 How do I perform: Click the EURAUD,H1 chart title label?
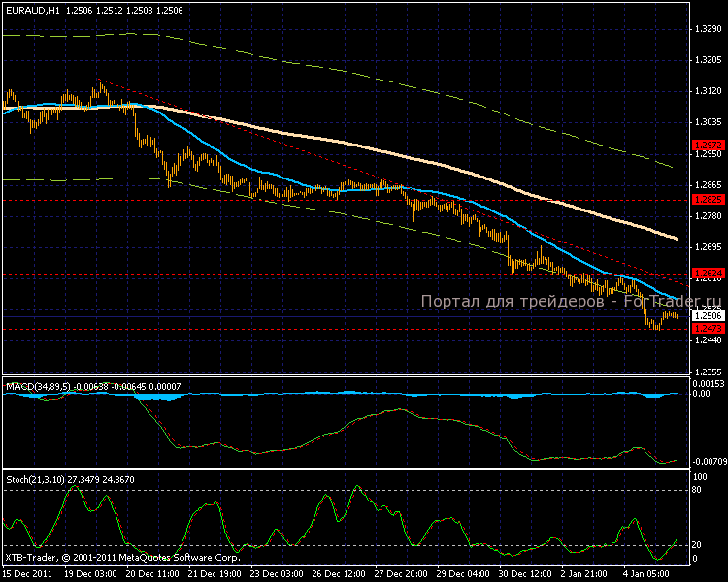tap(33, 9)
